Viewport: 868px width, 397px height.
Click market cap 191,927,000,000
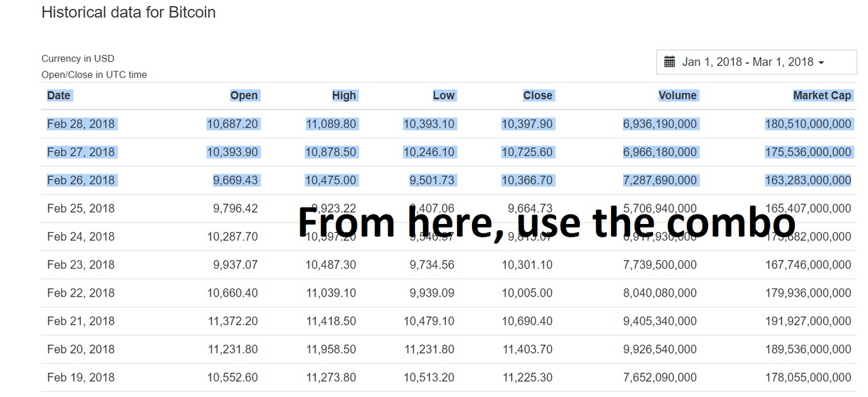(x=808, y=321)
